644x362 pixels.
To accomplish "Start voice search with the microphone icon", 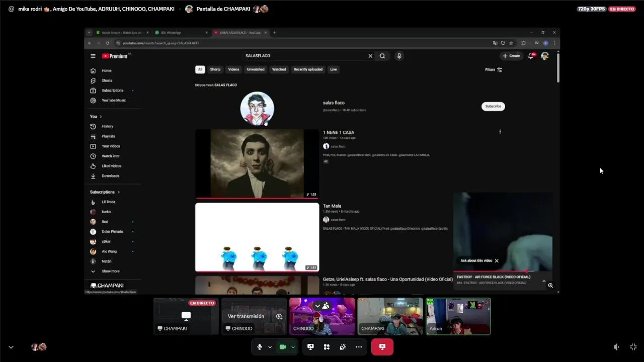I will (399, 56).
